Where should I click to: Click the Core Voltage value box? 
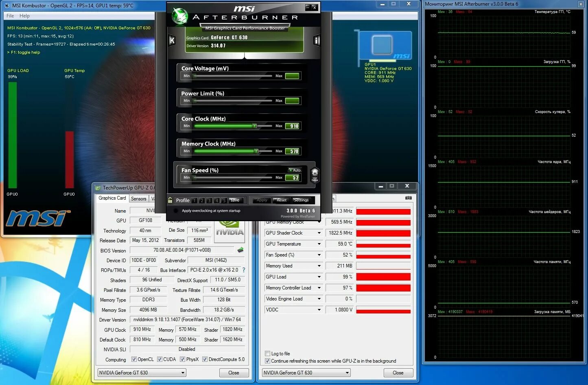[x=292, y=76]
